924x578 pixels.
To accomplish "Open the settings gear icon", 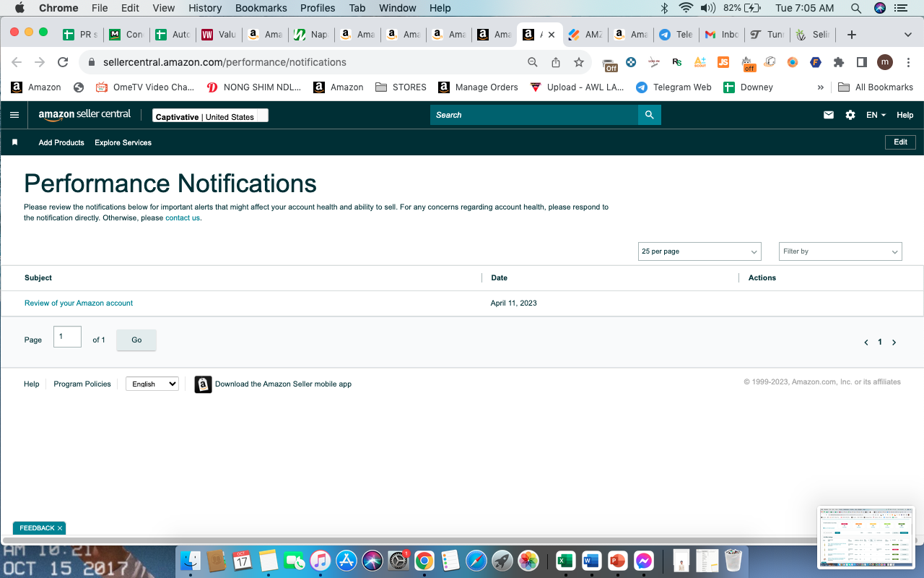I will pos(850,115).
